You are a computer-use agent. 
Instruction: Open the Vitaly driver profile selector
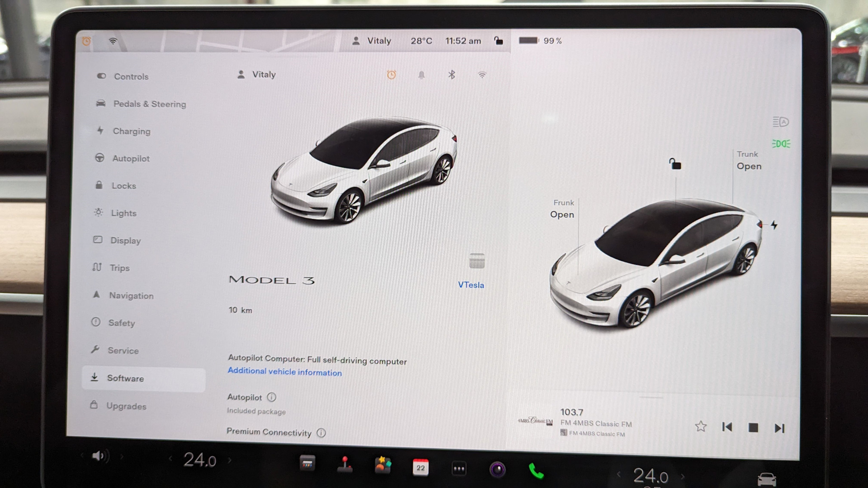click(x=258, y=75)
